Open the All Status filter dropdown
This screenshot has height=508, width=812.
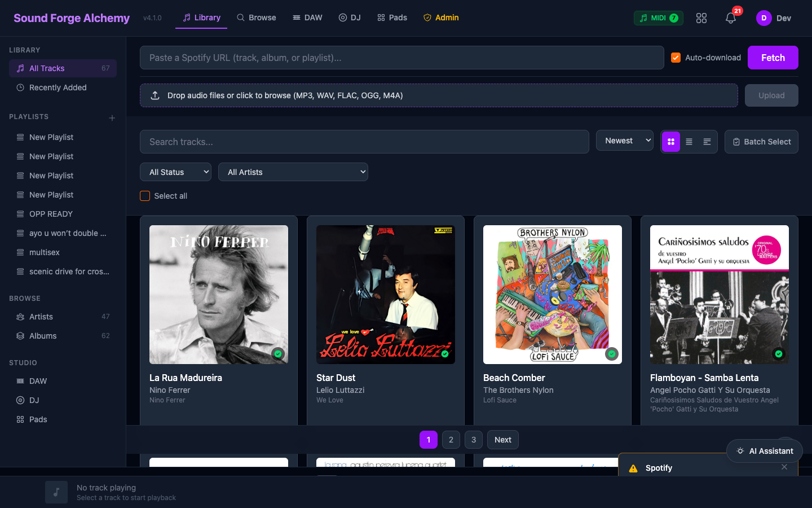click(175, 172)
